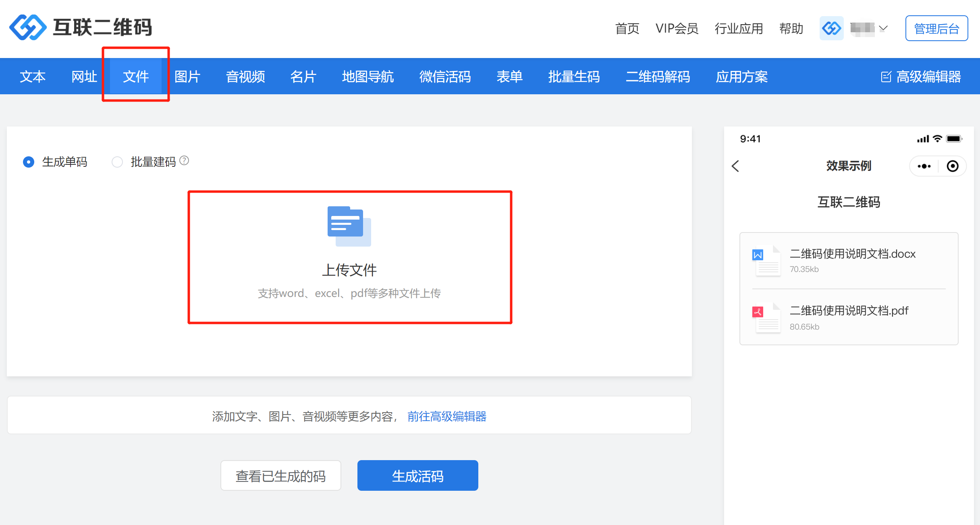
Task: Switch to the 二维码解码 tab
Action: [x=658, y=77]
